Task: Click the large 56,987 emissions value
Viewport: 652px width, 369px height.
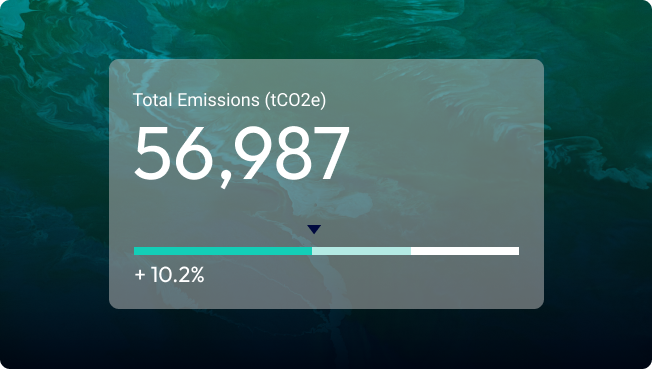Action: [241, 155]
